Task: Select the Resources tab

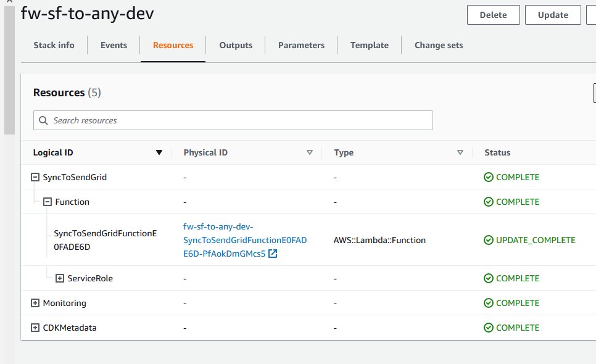Action: tap(173, 45)
